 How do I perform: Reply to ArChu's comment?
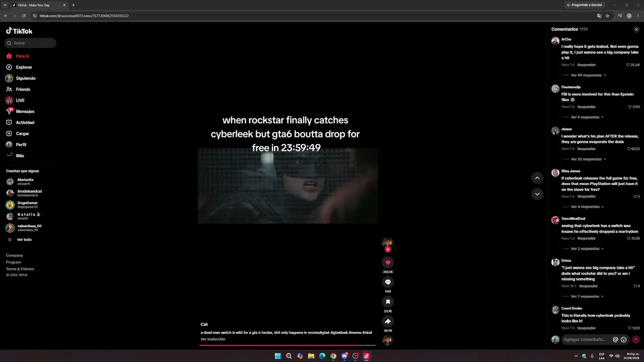tap(587, 65)
